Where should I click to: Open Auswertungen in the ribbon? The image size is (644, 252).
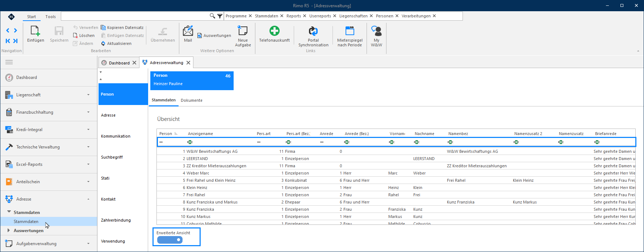point(214,35)
